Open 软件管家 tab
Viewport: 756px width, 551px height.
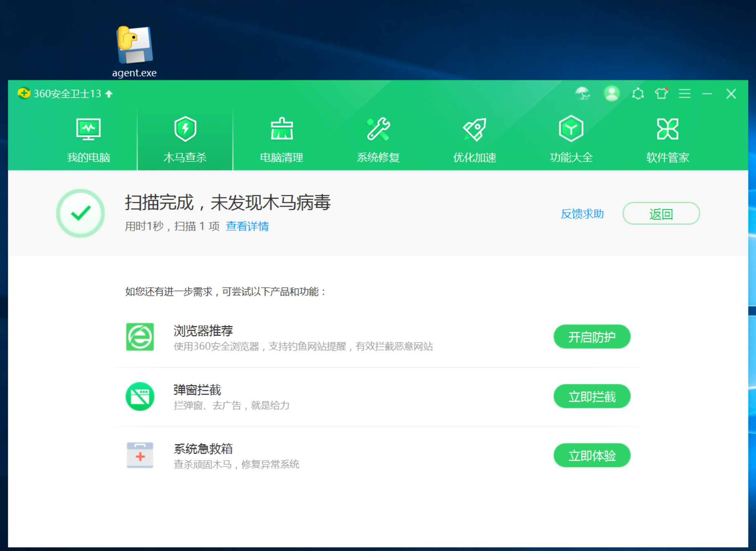668,140
